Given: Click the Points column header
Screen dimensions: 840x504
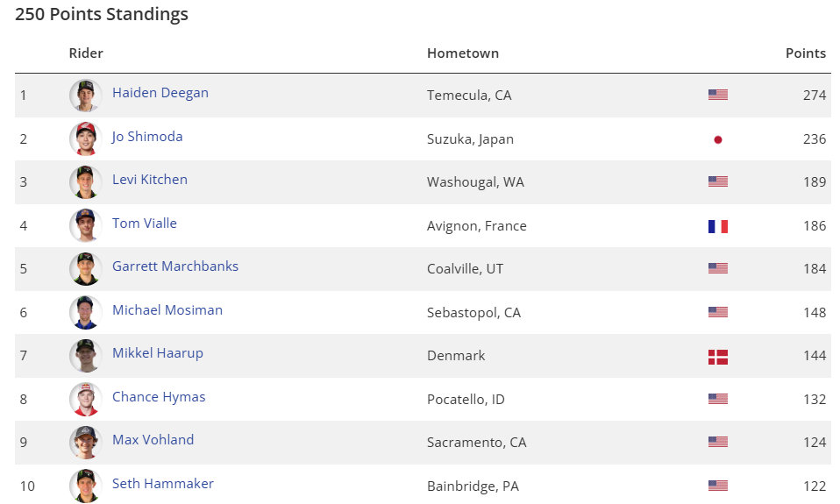Looking at the screenshot, I should pos(805,53).
